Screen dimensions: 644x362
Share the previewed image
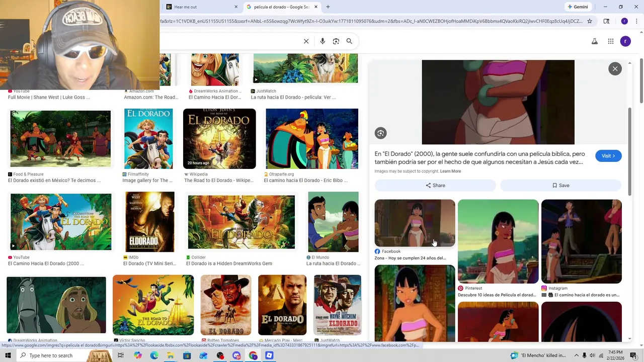(x=435, y=186)
